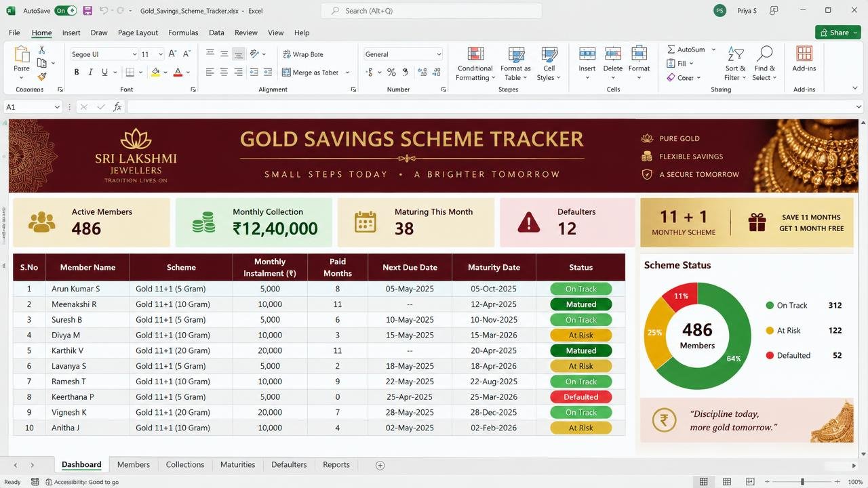Click the Fill button
Screen dimensions: 868x488
point(680,64)
